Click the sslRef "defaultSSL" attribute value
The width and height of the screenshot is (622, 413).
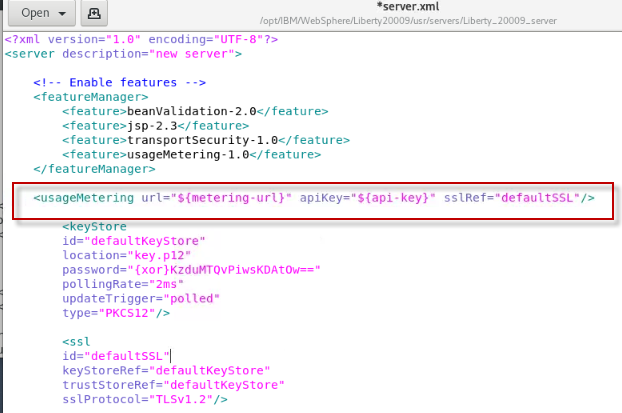pos(537,198)
